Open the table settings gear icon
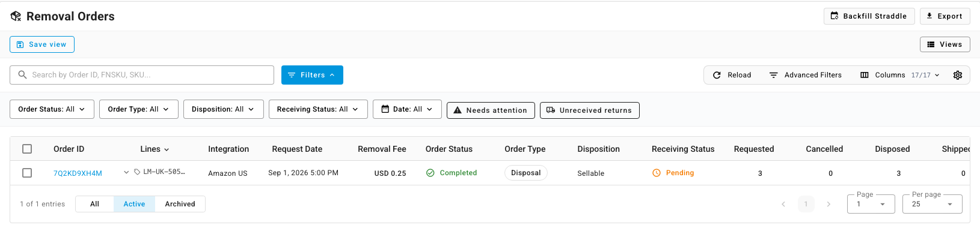 tap(958, 75)
